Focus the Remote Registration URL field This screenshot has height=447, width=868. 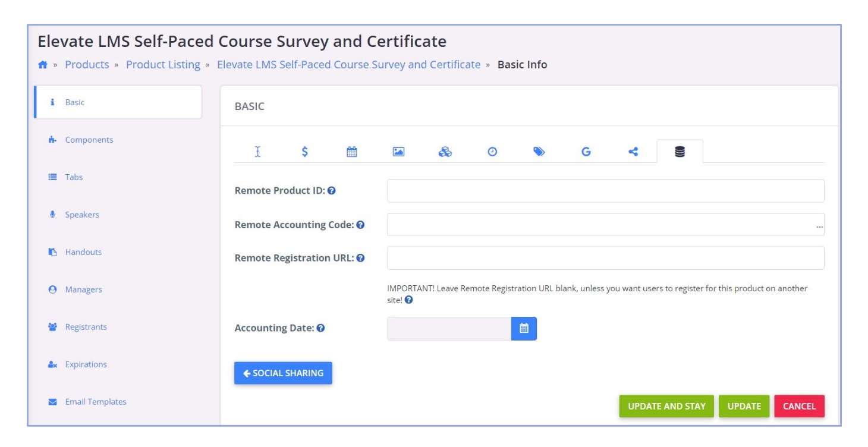click(606, 258)
